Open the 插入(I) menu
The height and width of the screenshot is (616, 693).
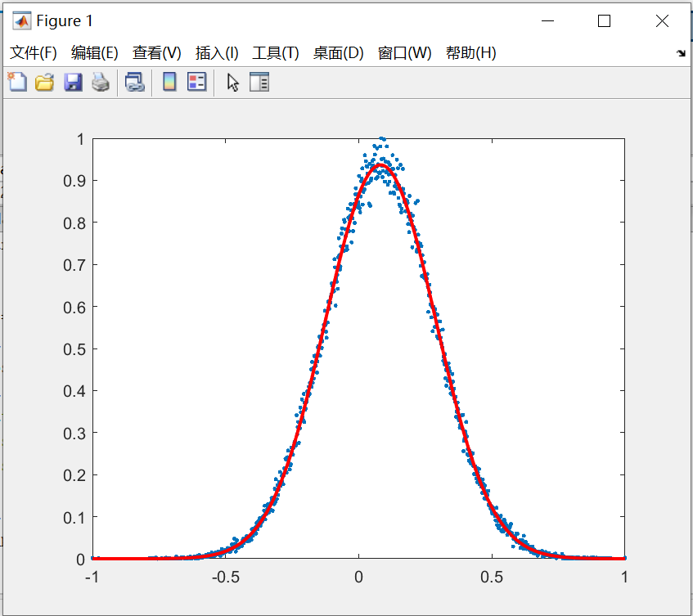(x=217, y=53)
